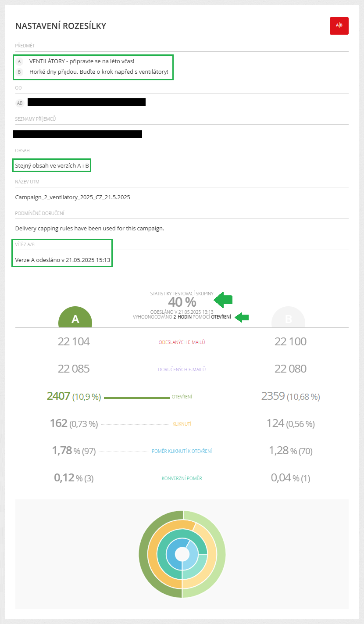Image resolution: width=364 pixels, height=624 pixels.
Task: Click the subject 'Horké dny přijdou'
Action: (99, 72)
